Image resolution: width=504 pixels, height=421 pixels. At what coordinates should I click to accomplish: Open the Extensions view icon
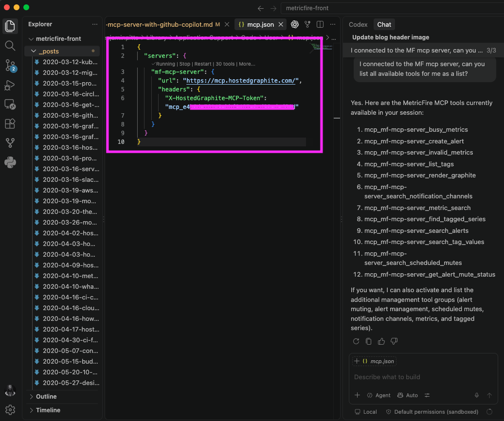(x=10, y=123)
